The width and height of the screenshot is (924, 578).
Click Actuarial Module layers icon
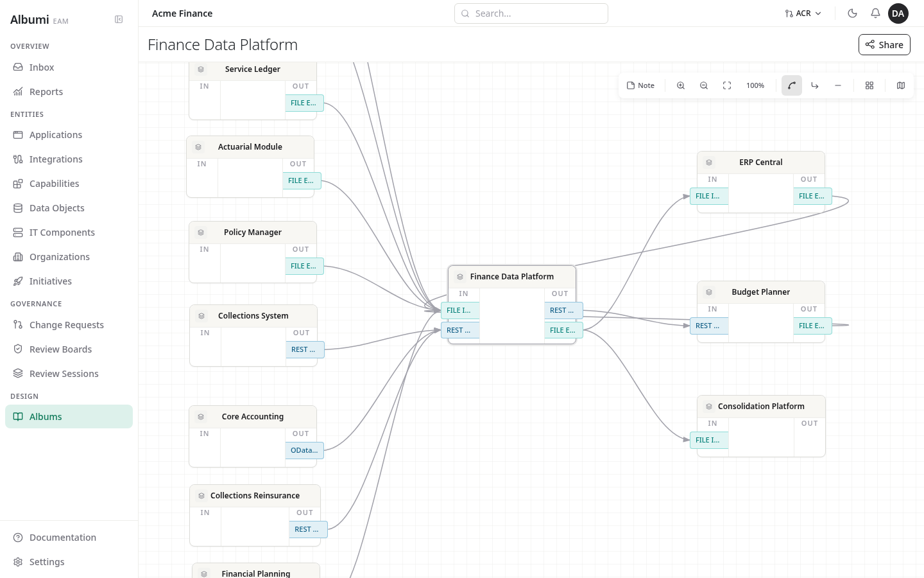pyautogui.click(x=198, y=147)
